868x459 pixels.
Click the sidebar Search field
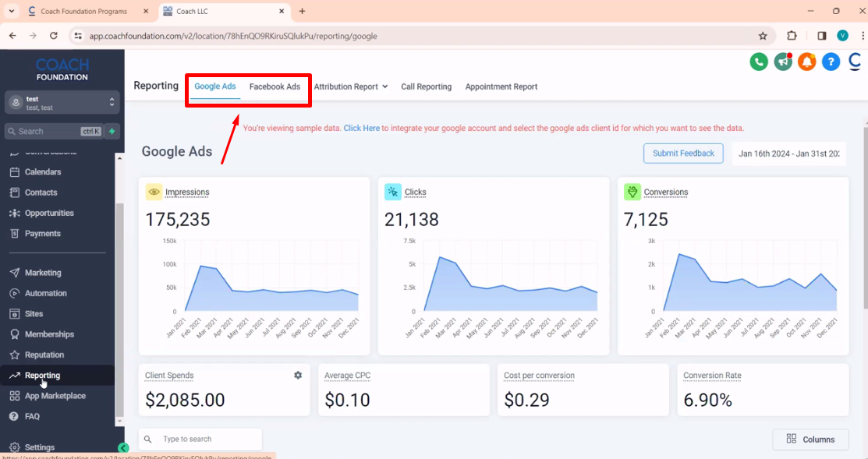[x=55, y=131]
